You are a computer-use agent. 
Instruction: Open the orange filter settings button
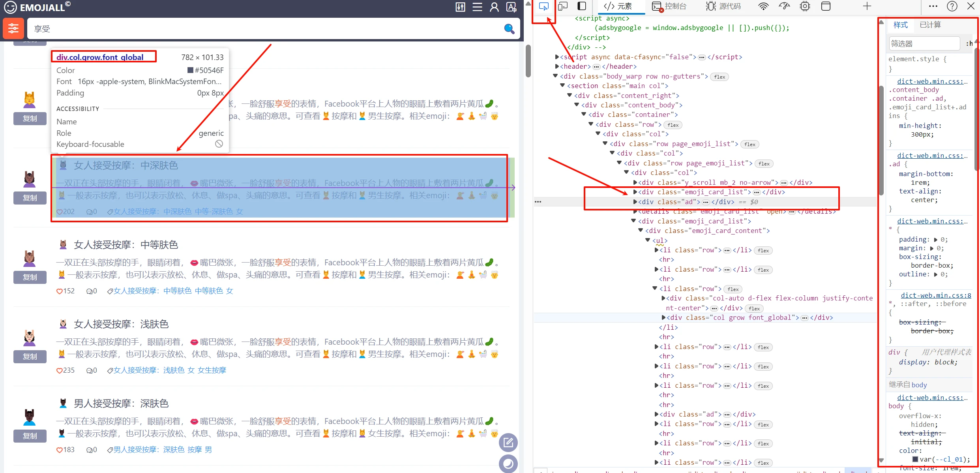(x=13, y=28)
